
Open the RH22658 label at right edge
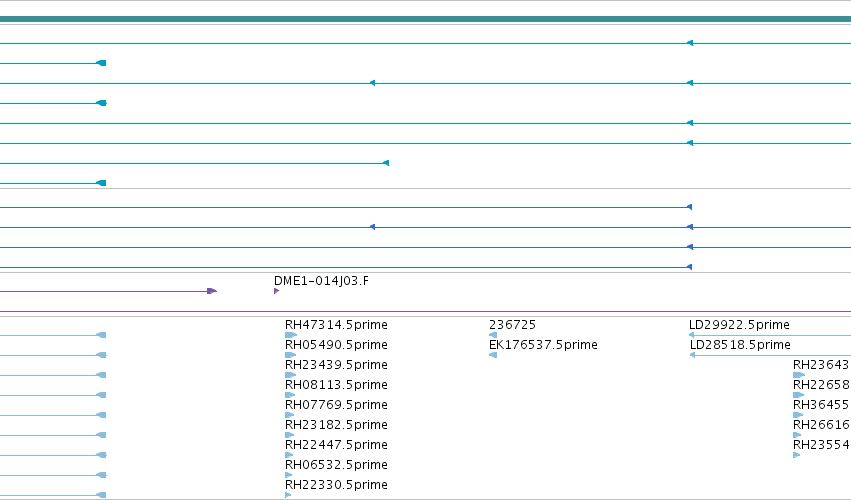pyautogui.click(x=821, y=385)
